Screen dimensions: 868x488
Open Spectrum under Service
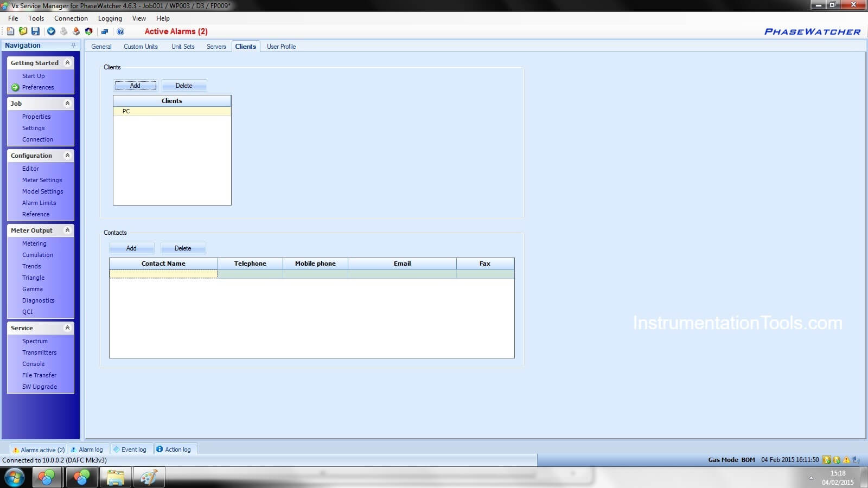click(x=35, y=341)
